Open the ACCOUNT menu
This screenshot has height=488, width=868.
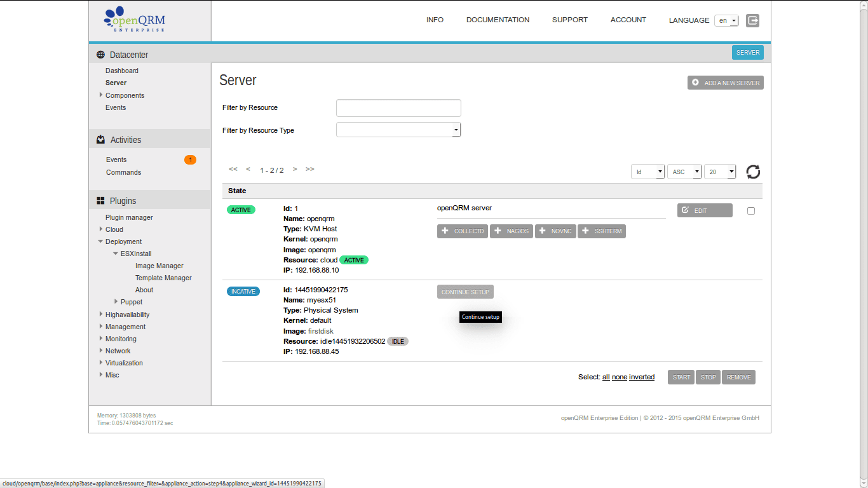click(628, 20)
